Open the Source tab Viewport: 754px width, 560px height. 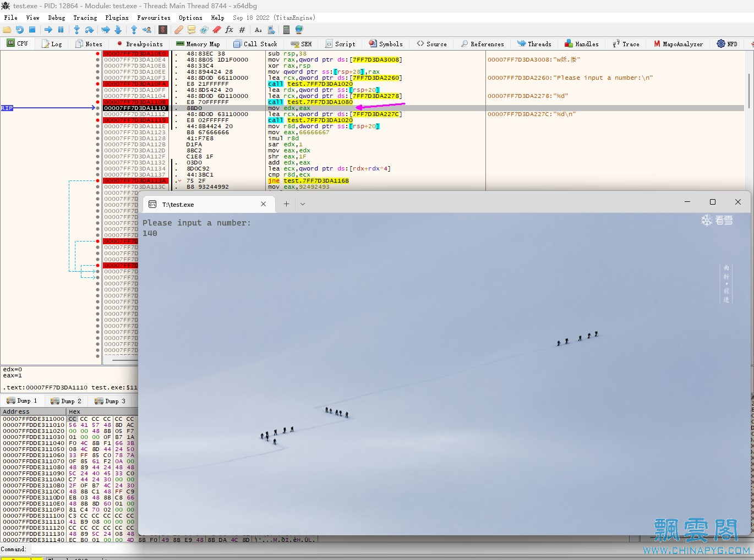432,44
